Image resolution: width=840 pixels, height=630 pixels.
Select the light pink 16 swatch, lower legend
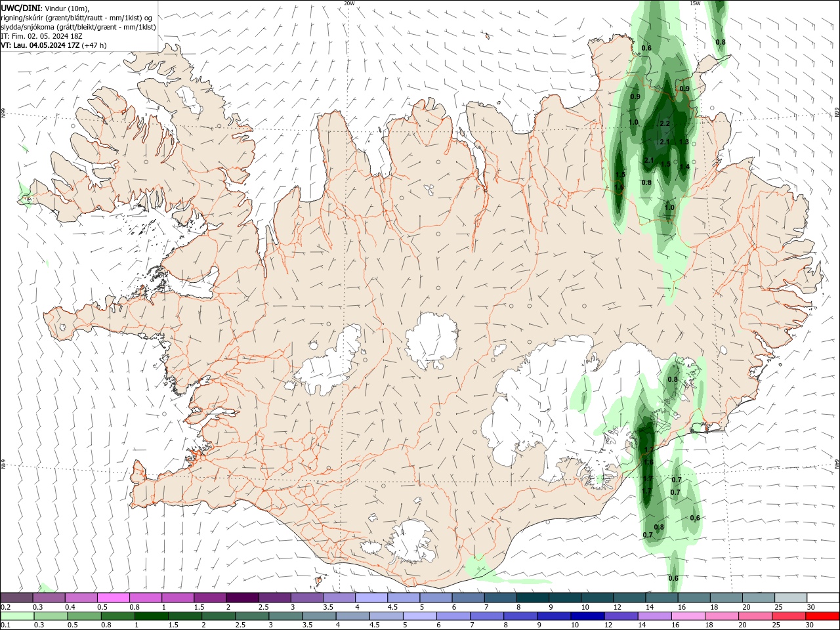pos(688,616)
